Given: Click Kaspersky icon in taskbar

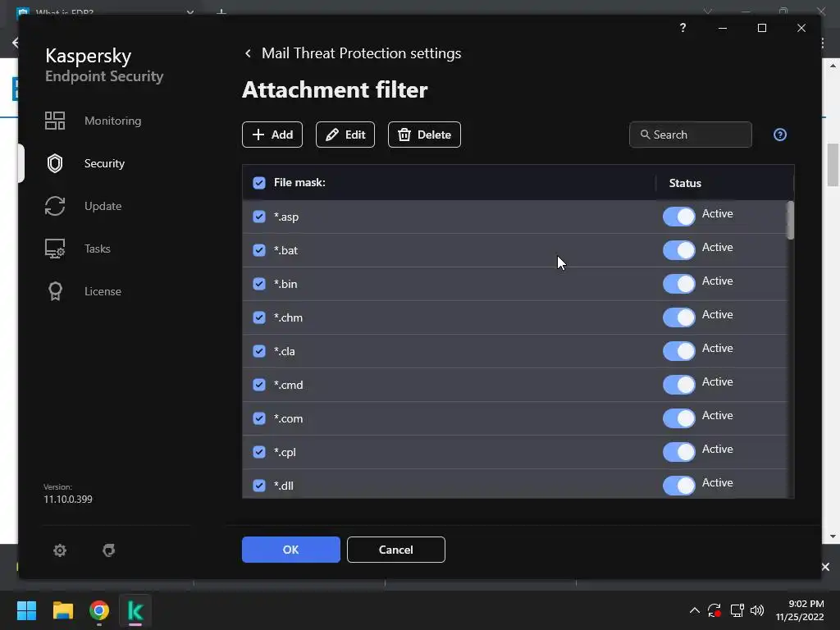Looking at the screenshot, I should 135,610.
